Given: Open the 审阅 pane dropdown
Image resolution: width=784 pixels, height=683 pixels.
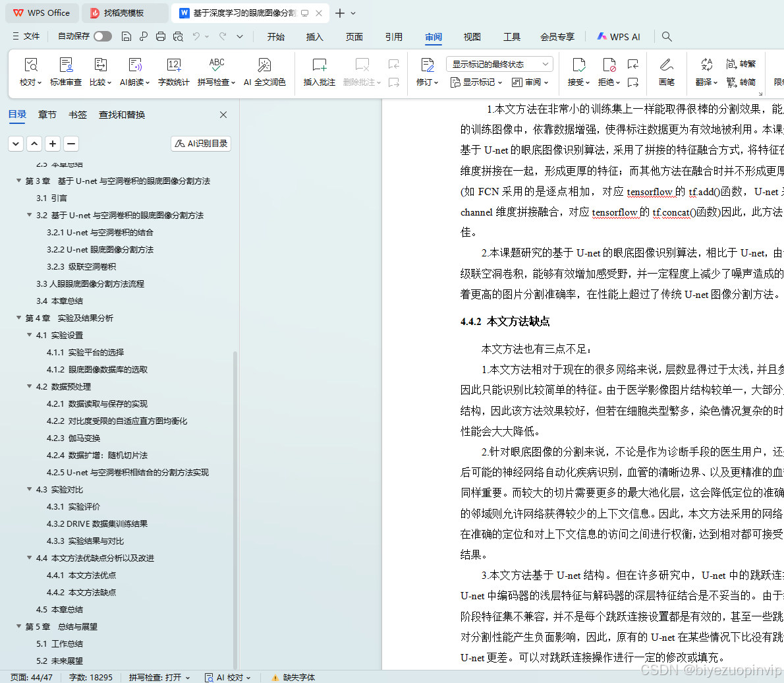Looking at the screenshot, I should pyautogui.click(x=530, y=82).
